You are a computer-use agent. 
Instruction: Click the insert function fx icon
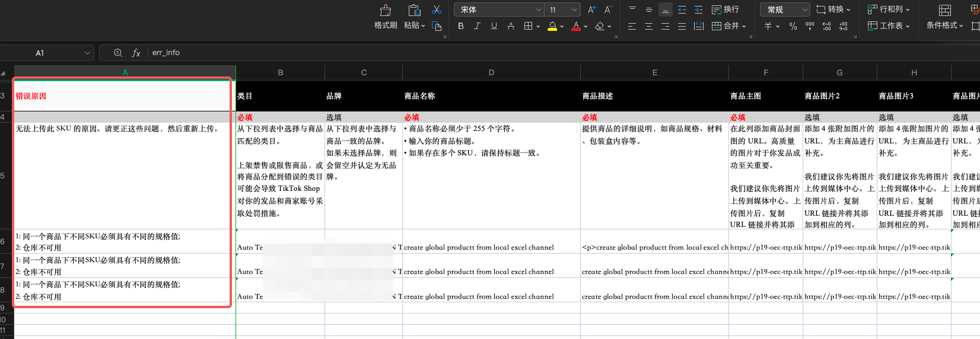(x=136, y=53)
